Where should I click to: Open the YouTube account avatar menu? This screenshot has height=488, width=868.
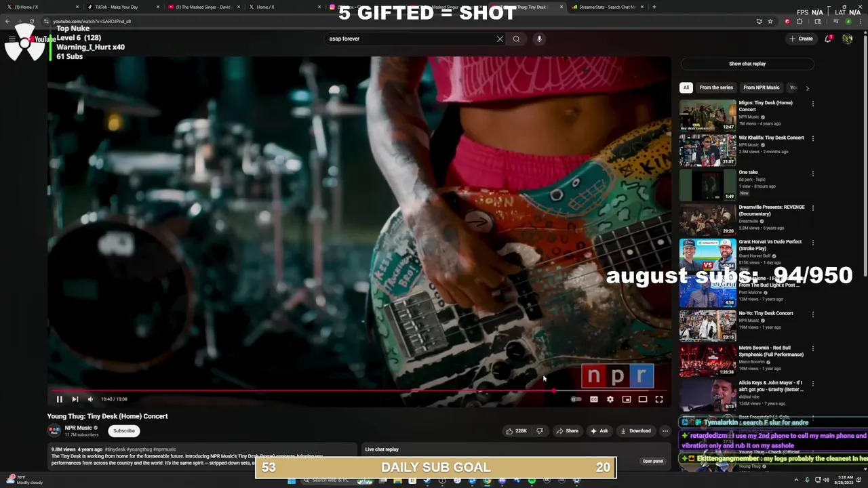point(847,39)
